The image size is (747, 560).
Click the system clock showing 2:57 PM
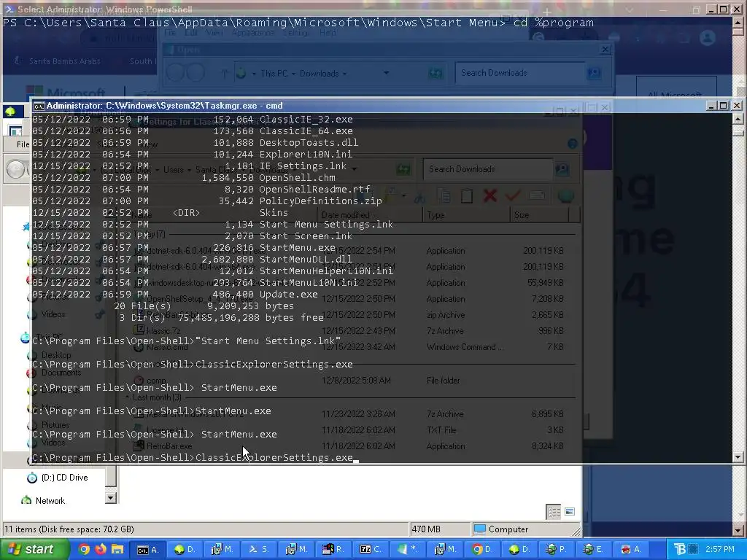tap(719, 550)
